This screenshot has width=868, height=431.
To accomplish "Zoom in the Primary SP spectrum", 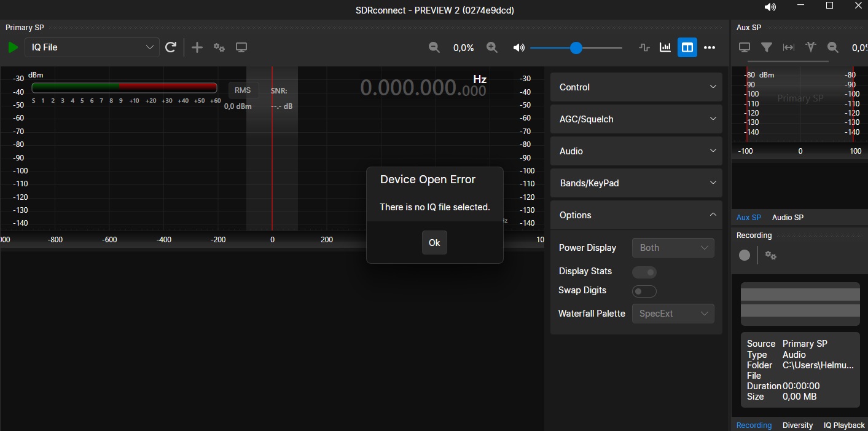I will 492,47.
